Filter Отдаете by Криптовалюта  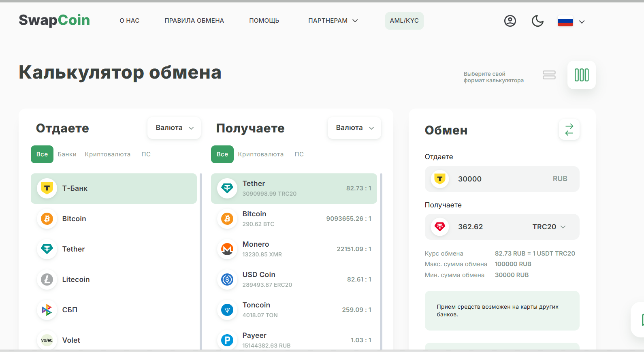coord(108,154)
